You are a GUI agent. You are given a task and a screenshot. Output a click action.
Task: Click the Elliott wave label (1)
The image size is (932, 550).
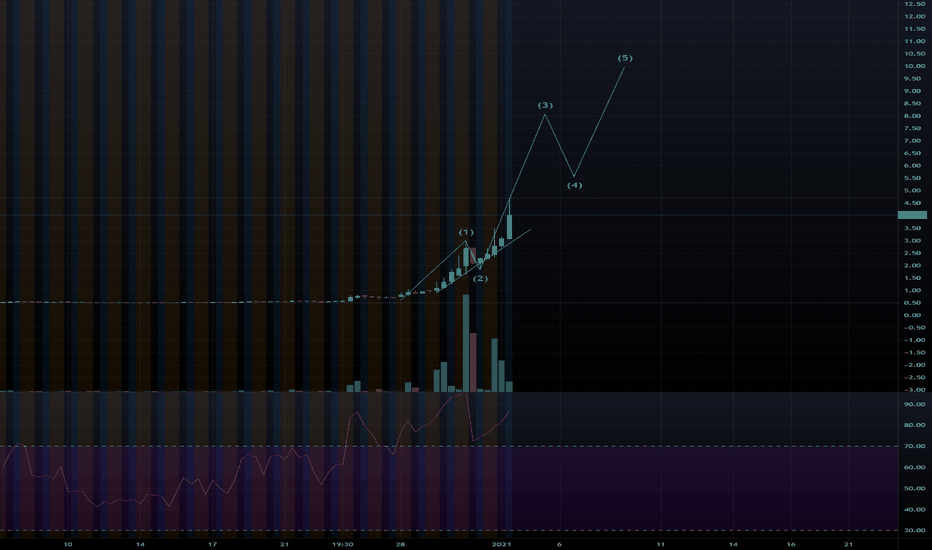(x=466, y=232)
